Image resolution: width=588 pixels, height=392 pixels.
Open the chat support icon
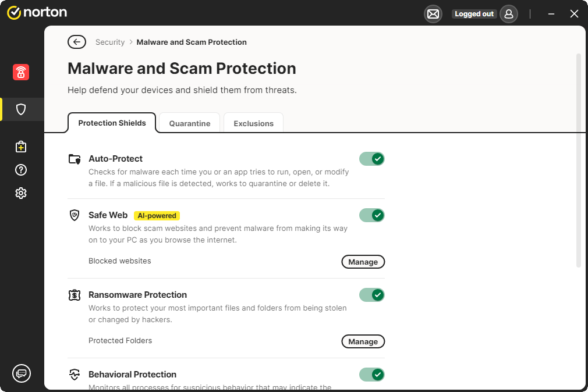point(22,373)
